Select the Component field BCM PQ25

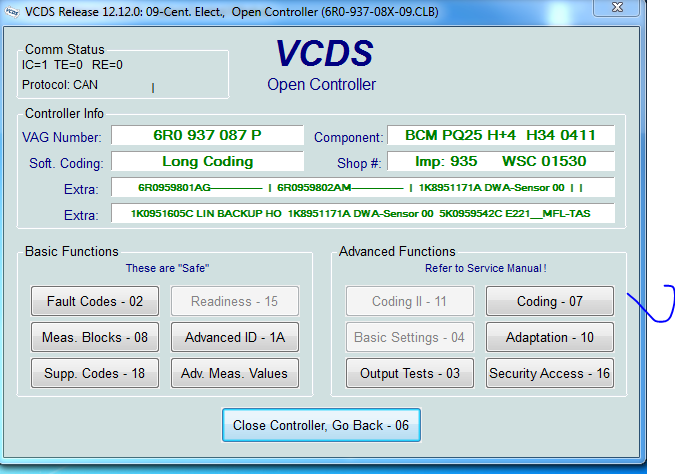pyautogui.click(x=499, y=135)
